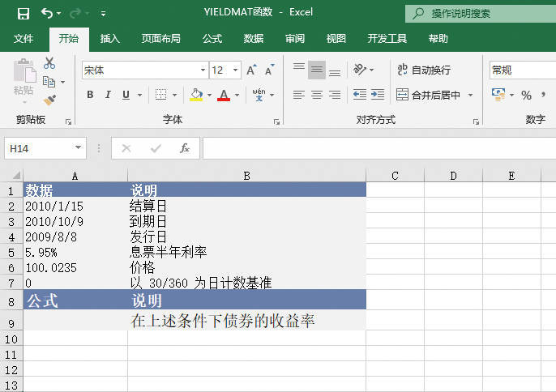Open the font size dropdown
556x392 pixels.
coord(236,70)
